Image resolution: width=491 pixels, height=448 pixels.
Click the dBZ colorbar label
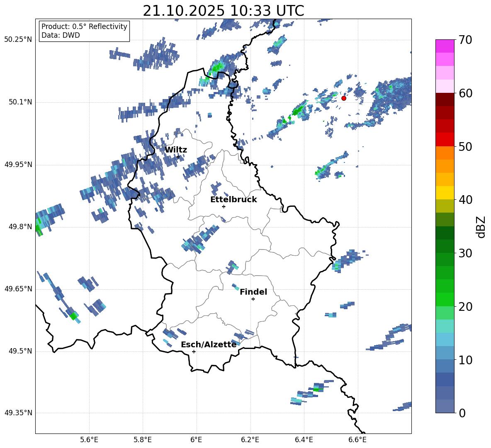tap(481, 227)
